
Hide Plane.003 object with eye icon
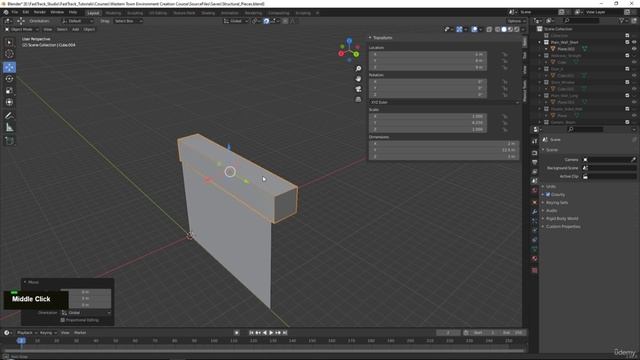pos(634,49)
